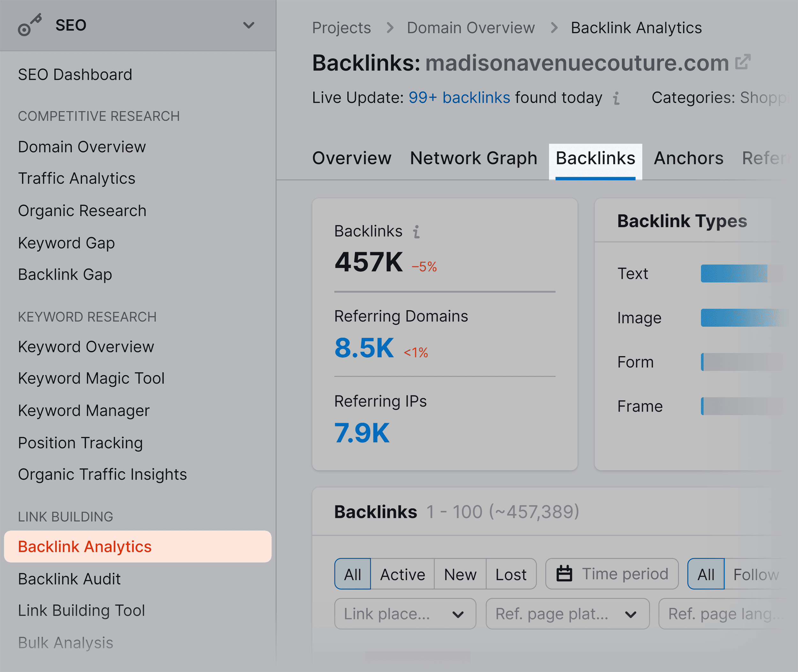This screenshot has height=672, width=798.
Task: Click the 8.5K referring domains value
Action: (x=364, y=348)
